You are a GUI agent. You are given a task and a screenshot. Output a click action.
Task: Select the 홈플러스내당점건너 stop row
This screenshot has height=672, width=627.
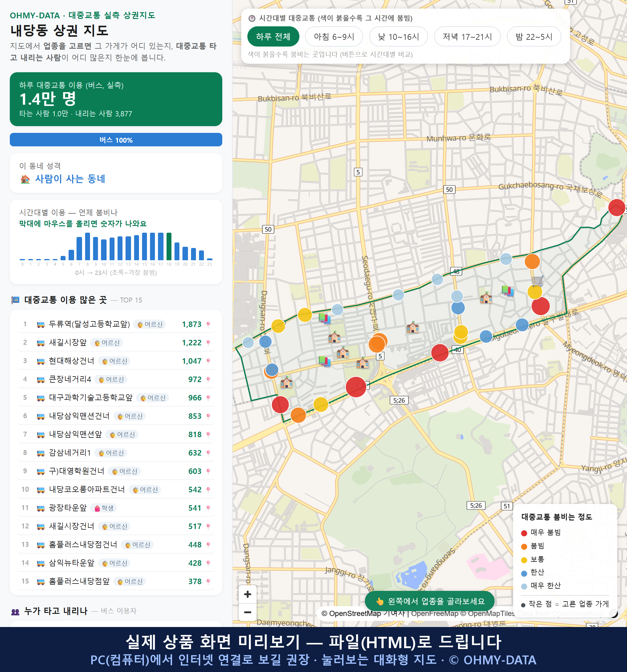(116, 545)
